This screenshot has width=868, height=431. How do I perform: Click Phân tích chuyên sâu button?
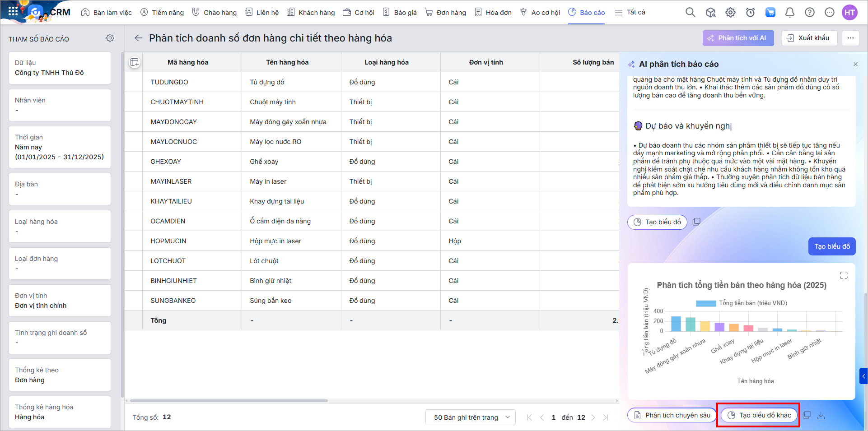click(x=672, y=415)
